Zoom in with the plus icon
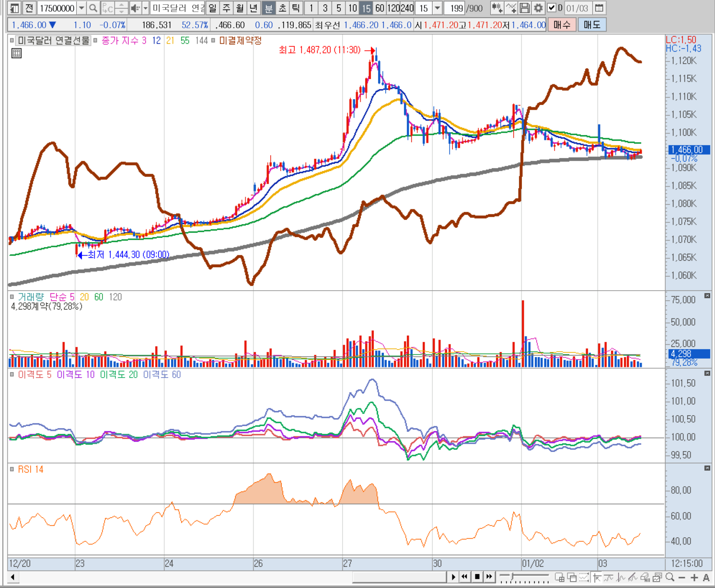This screenshot has width=715, height=588. point(694,577)
